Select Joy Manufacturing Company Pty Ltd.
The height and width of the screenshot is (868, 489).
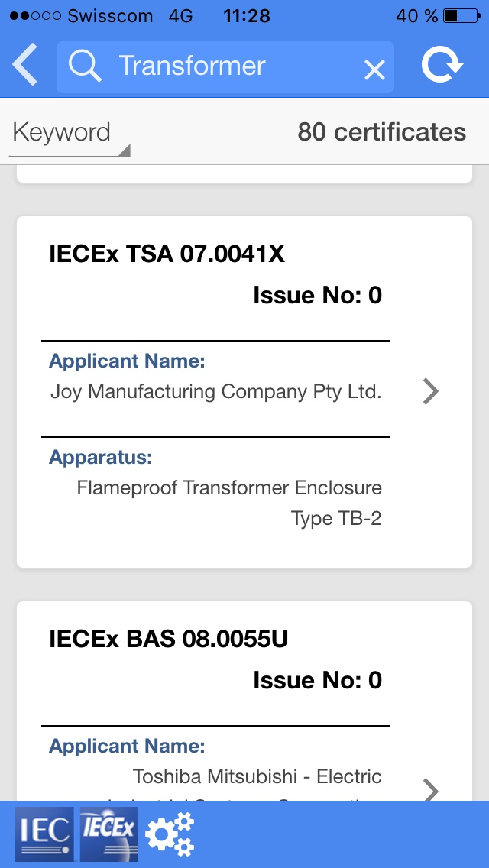point(216,392)
